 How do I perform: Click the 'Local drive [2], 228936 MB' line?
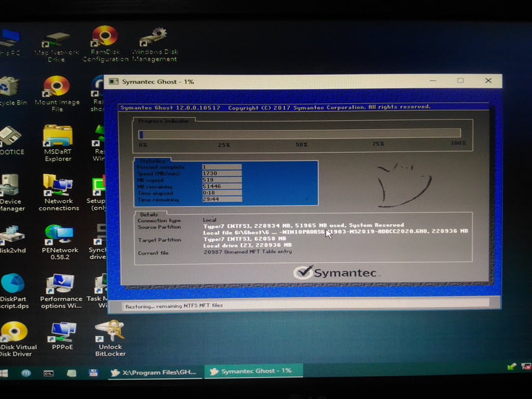click(247, 245)
